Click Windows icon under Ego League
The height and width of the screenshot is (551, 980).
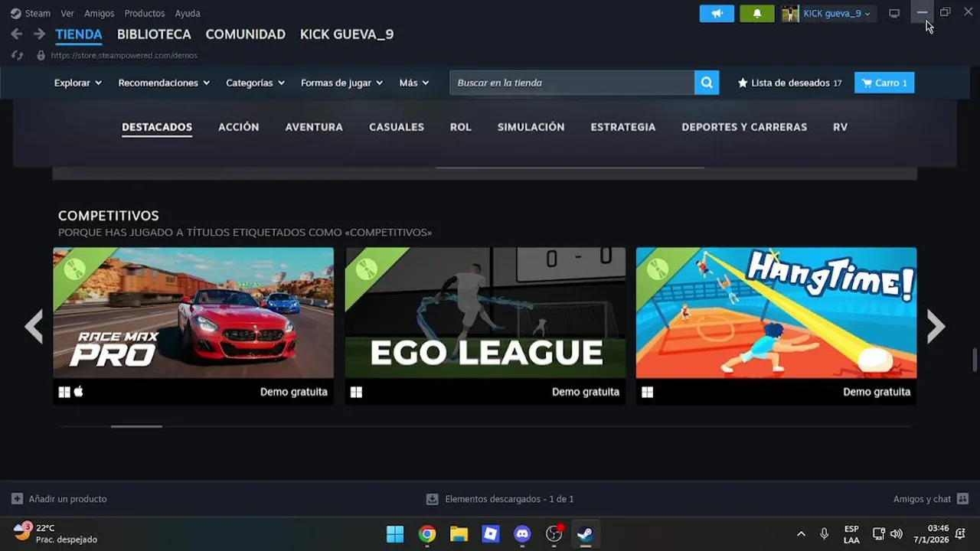tap(356, 392)
